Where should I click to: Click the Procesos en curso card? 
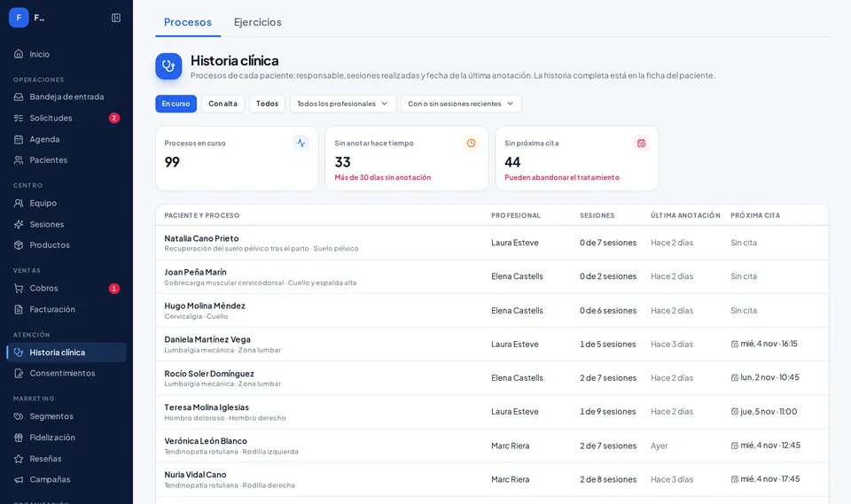pos(237,159)
